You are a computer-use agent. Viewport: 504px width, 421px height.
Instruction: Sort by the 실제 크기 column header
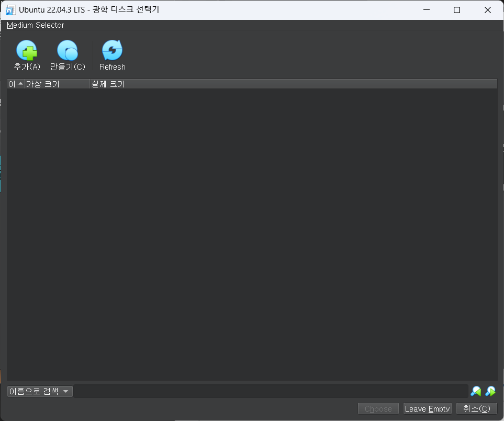click(x=294, y=84)
